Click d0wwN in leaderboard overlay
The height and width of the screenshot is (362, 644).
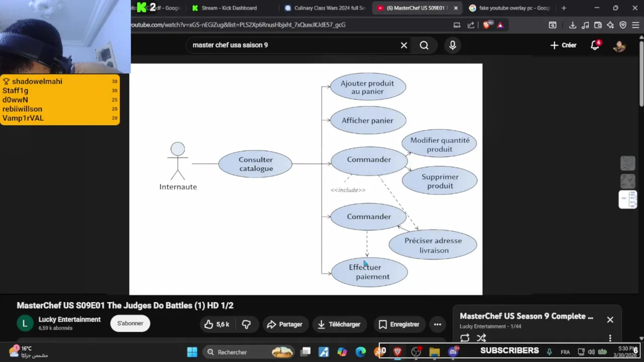[15, 100]
